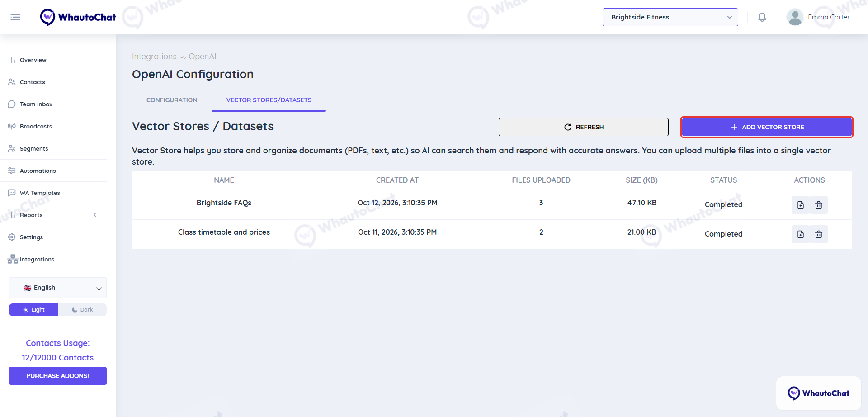Click the 47.10 KB size value
868x417 pixels.
642,203
